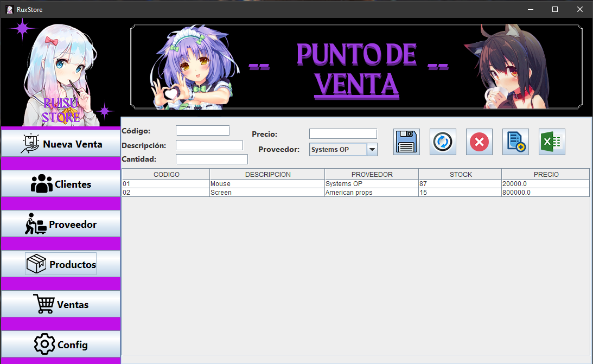Select the Mouse product row
This screenshot has height=364, width=593.
click(266, 184)
